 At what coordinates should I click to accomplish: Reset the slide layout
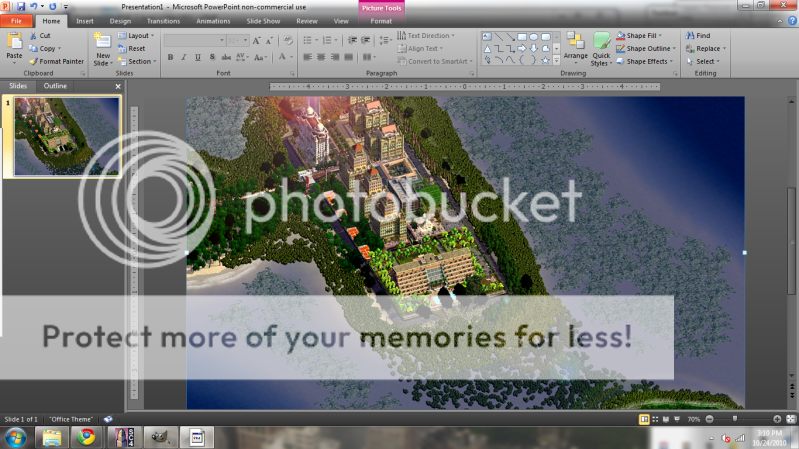coord(131,48)
